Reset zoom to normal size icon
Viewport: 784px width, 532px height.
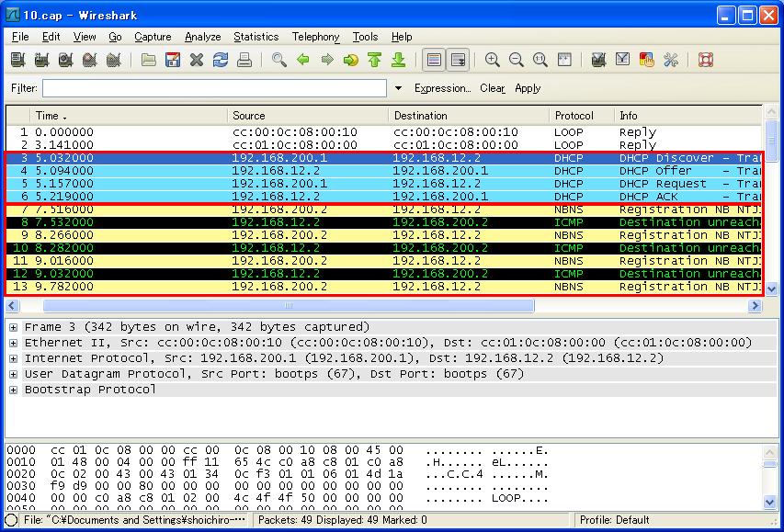tap(540, 60)
